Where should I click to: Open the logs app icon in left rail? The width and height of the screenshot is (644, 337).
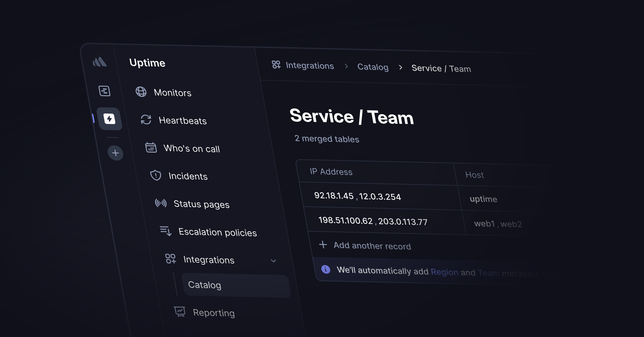(x=104, y=91)
